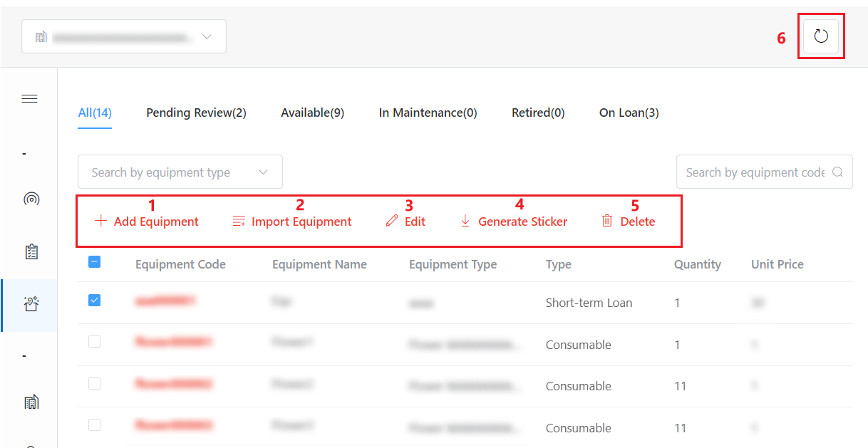Uncheck the first equipment row checkbox

point(94,301)
